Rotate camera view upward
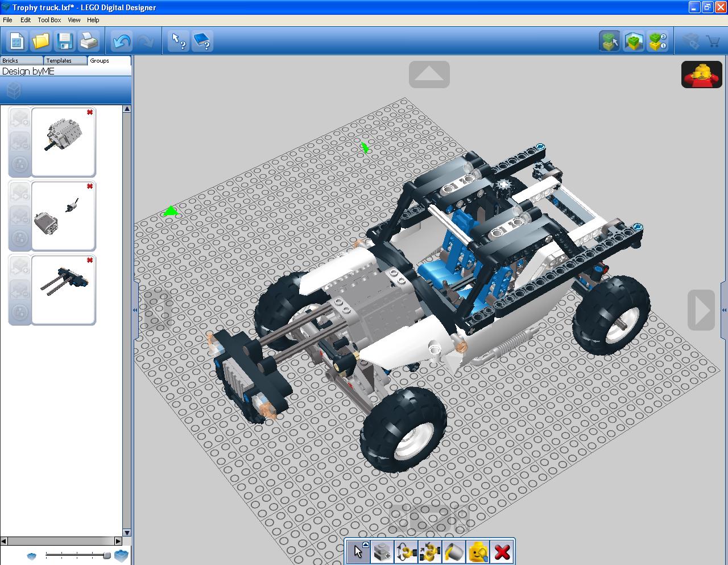The width and height of the screenshot is (728, 565). click(x=429, y=75)
